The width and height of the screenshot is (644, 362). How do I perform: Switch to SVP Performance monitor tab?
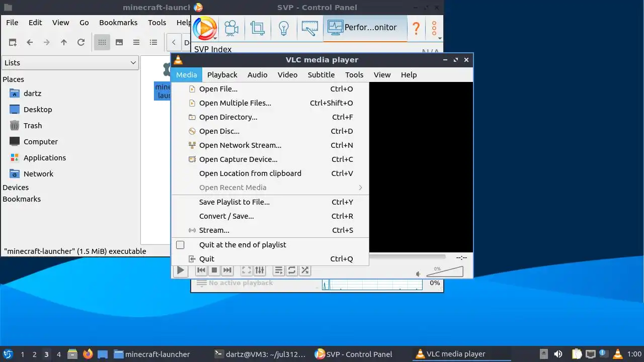[365, 28]
